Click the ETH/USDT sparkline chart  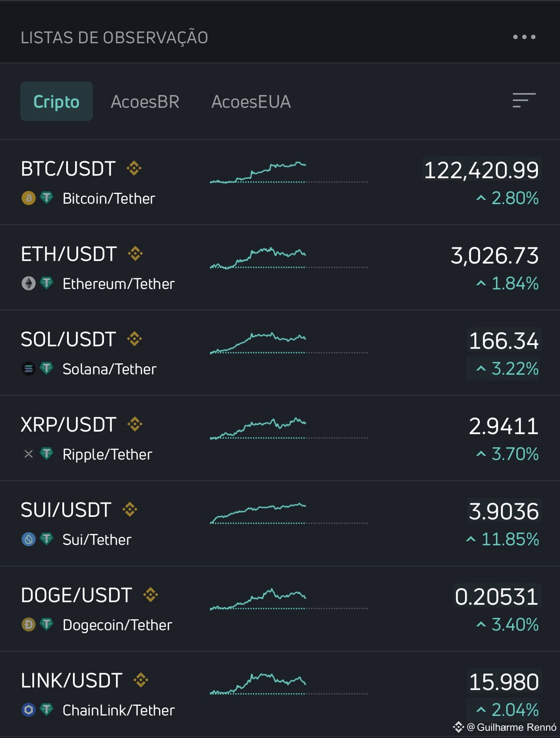click(x=289, y=258)
